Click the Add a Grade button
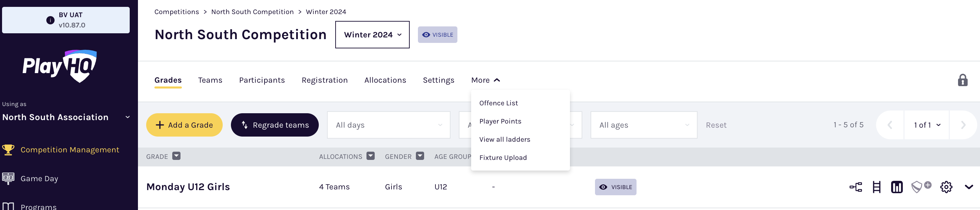The height and width of the screenshot is (210, 980). pyautogui.click(x=184, y=125)
